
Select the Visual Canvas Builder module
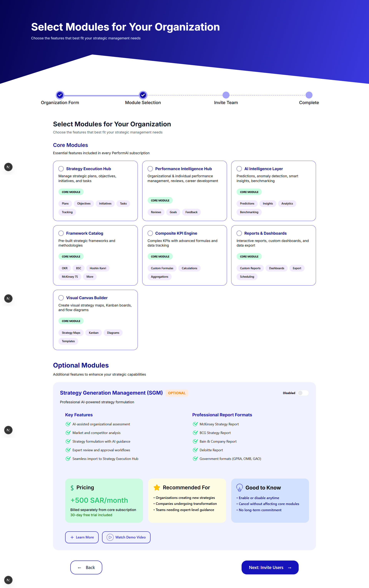(x=61, y=298)
